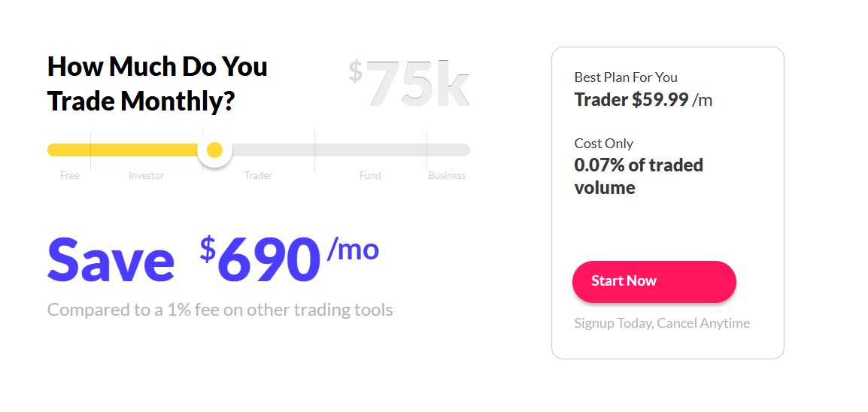This screenshot has height=412, width=868.
Task: Click slider track segment above Investor
Action: [x=146, y=150]
